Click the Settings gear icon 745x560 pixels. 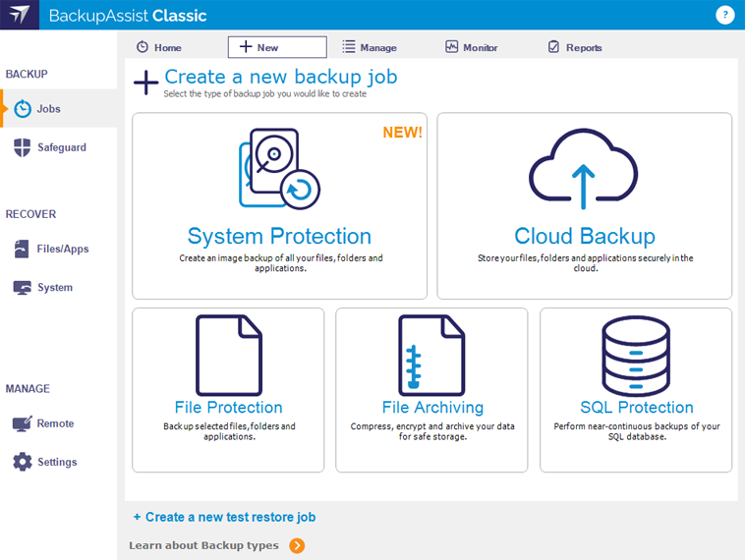click(23, 462)
